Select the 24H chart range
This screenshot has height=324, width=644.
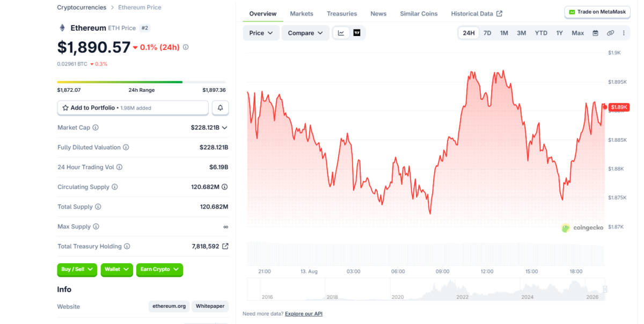click(469, 33)
